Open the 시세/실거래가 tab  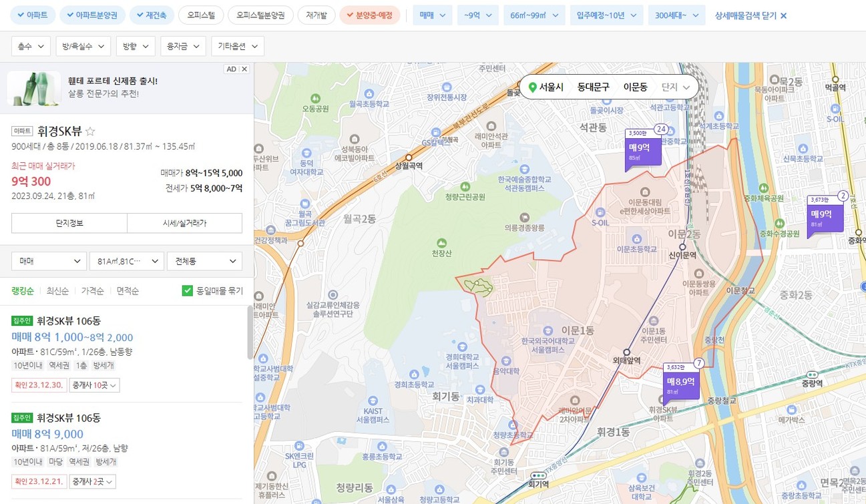coord(184,223)
